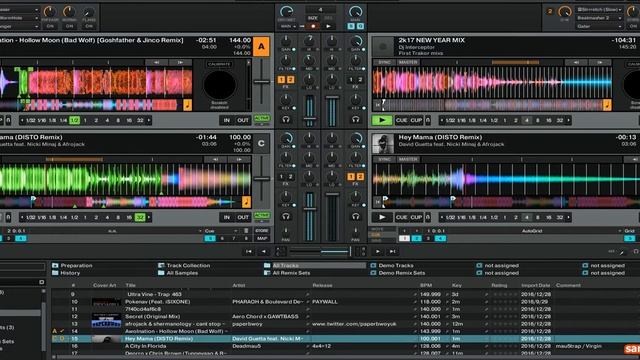This screenshot has height=360, width=640.
Task: Adjust the deck A tempo fader
Action: (x=261, y=82)
